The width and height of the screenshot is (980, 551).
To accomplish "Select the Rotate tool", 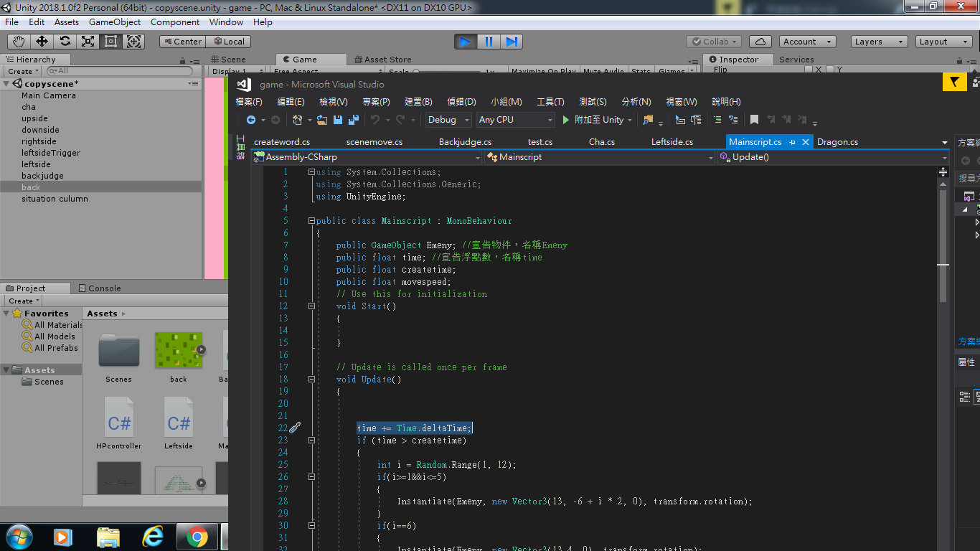I will 65,41.
